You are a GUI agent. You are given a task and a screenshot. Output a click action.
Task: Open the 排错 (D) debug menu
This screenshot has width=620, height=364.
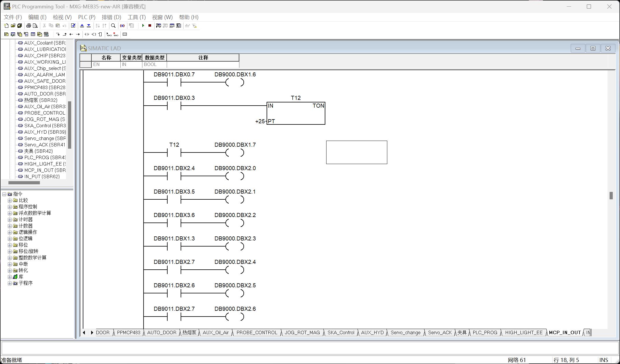tap(111, 17)
